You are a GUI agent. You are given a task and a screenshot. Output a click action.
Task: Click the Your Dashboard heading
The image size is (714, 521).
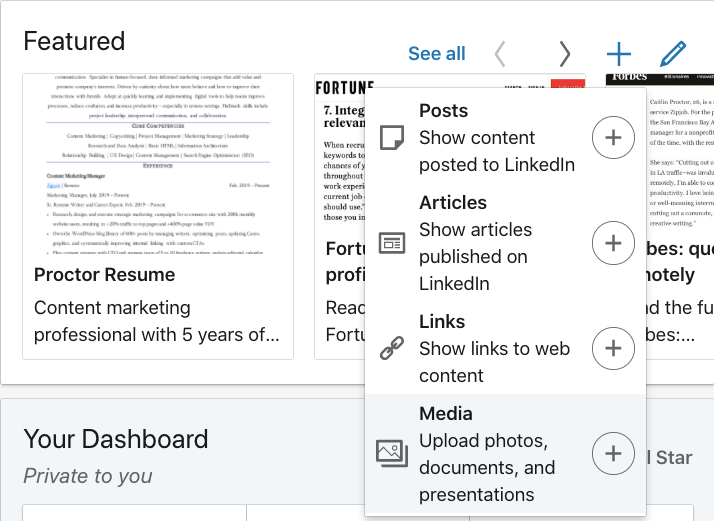point(116,439)
